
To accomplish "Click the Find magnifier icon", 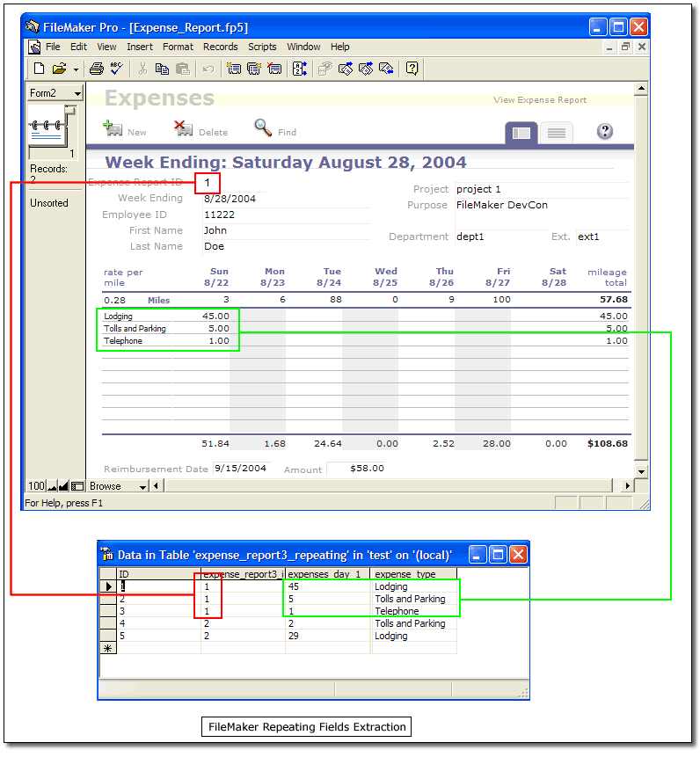I will pyautogui.click(x=263, y=128).
